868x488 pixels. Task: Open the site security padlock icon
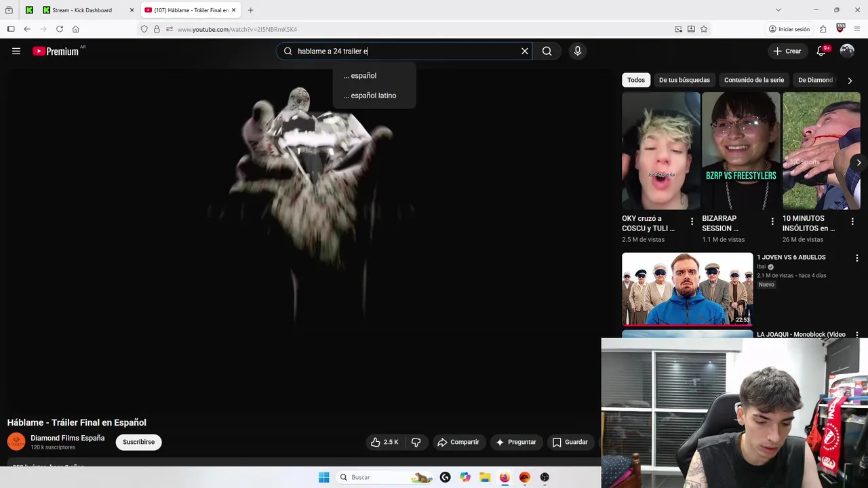[157, 29]
